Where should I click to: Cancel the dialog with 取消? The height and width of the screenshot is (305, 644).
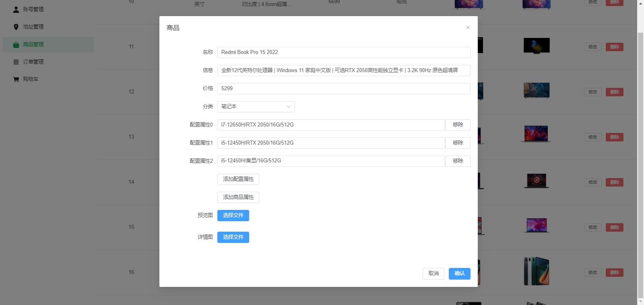coord(433,274)
